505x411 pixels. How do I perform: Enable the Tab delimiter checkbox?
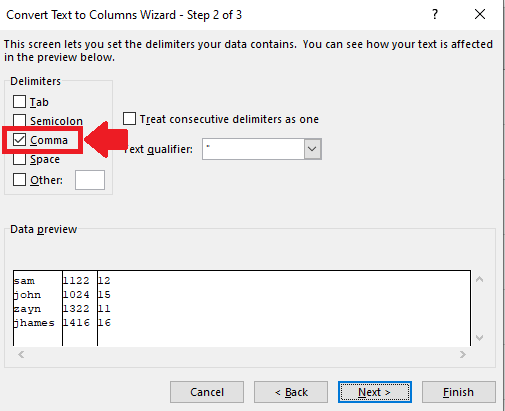[x=19, y=102]
